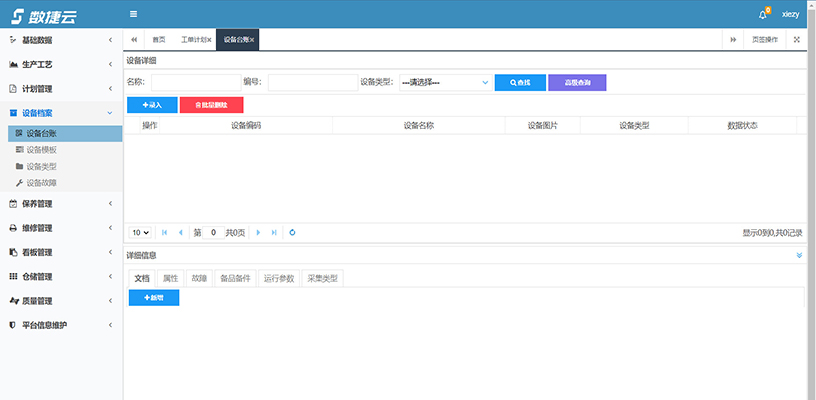The width and height of the screenshot is (816, 400).
Task: Open the page size selector showing 10
Action: (140, 232)
